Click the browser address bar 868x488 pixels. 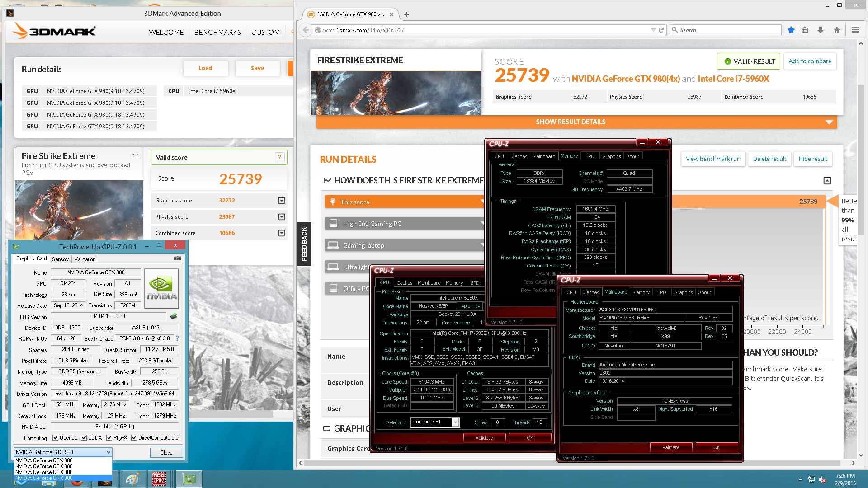484,30
